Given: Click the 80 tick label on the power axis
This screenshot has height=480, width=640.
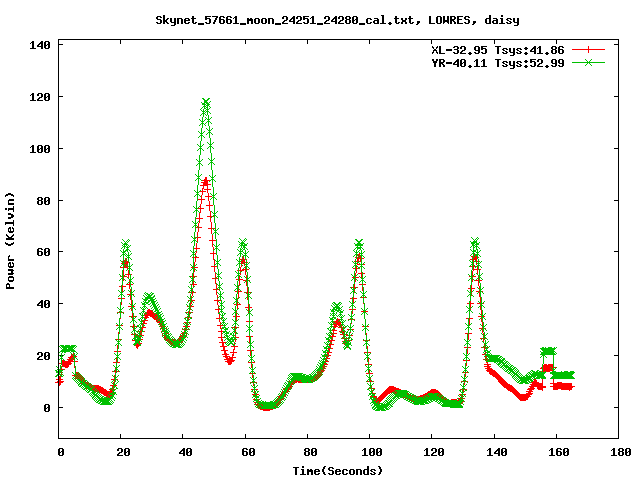Looking at the screenshot, I should (x=44, y=201).
